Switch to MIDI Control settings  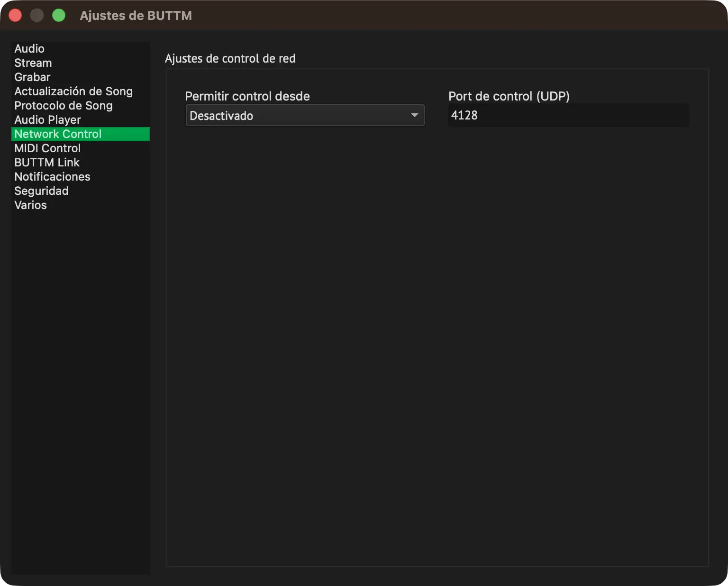coord(80,148)
